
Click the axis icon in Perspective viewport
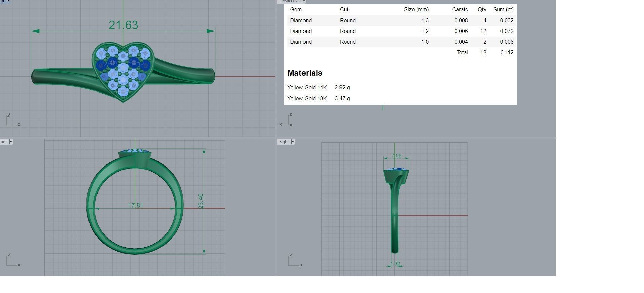click(x=286, y=120)
